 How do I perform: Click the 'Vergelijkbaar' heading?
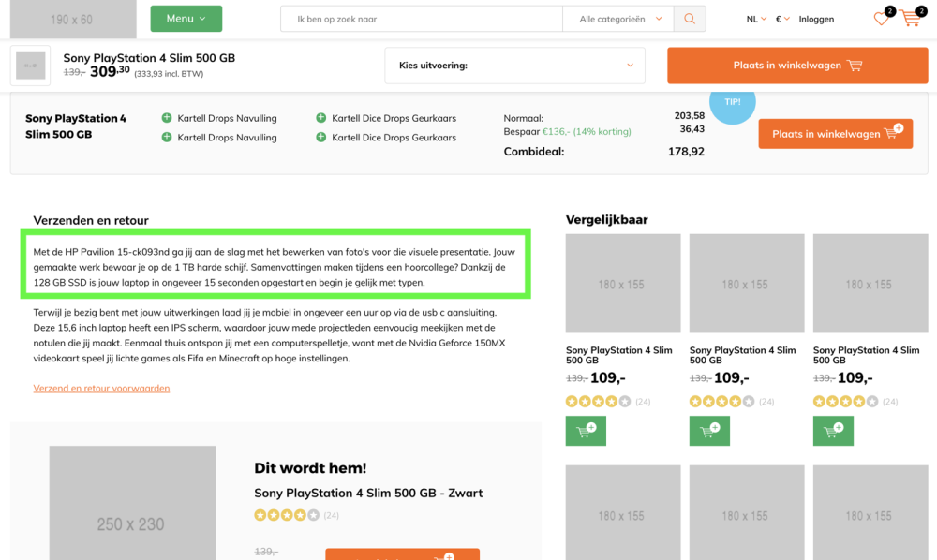tap(606, 220)
